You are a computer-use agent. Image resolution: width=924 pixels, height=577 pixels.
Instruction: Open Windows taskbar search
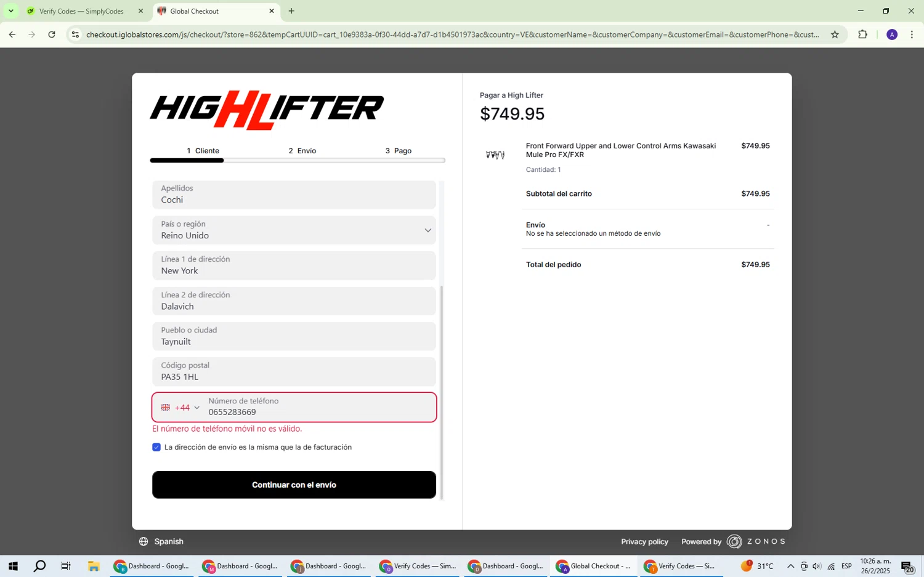[x=39, y=567]
